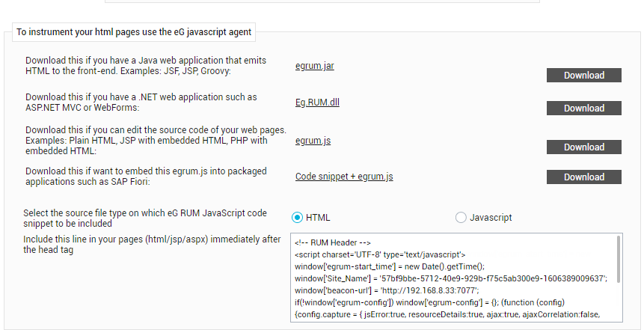Download the egrum.jar Java agent
This screenshot has width=644, height=330.
(x=583, y=76)
